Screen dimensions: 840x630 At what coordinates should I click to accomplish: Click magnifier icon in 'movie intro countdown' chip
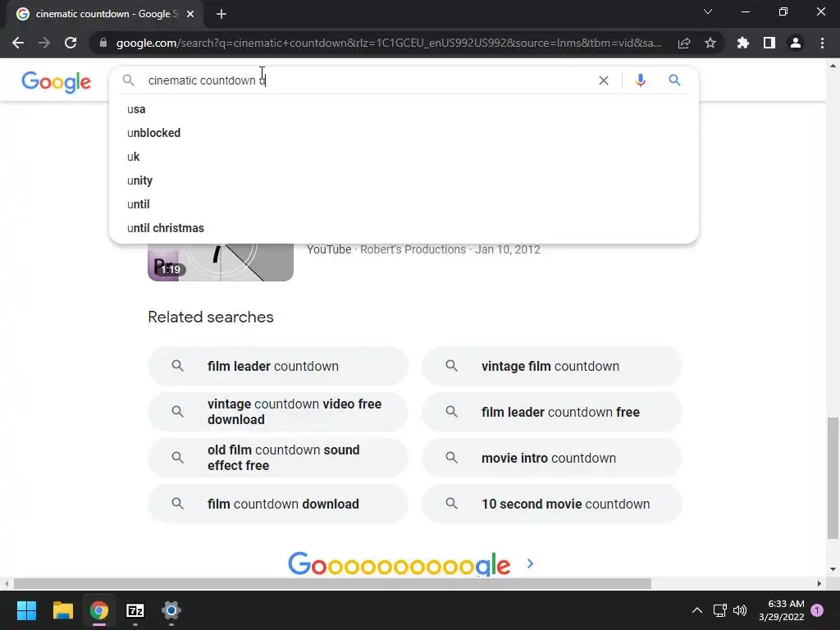(452, 458)
